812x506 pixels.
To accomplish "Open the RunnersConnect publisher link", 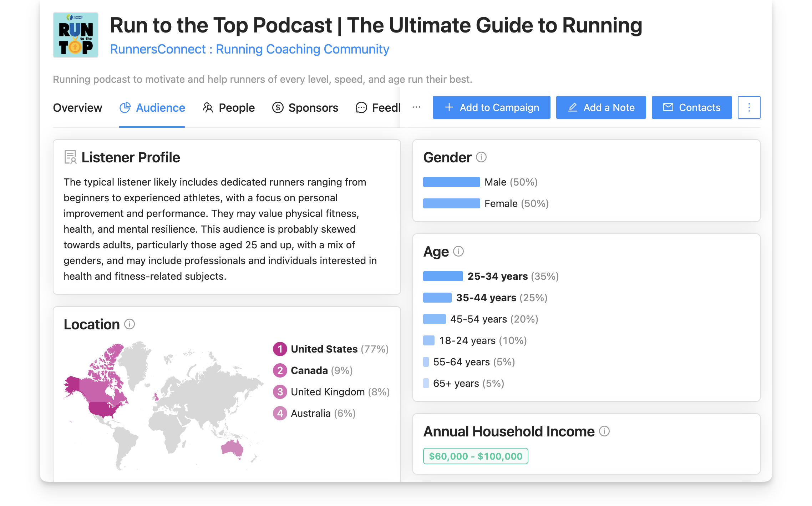I will [x=249, y=49].
